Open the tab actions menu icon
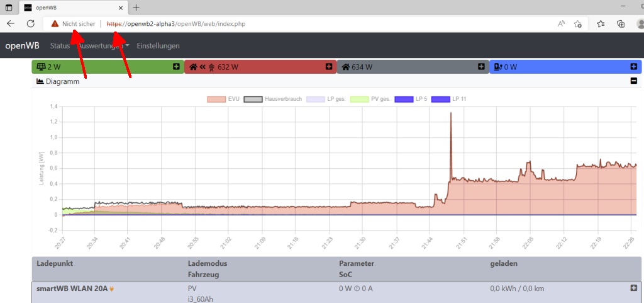The image size is (644, 303). [9, 8]
